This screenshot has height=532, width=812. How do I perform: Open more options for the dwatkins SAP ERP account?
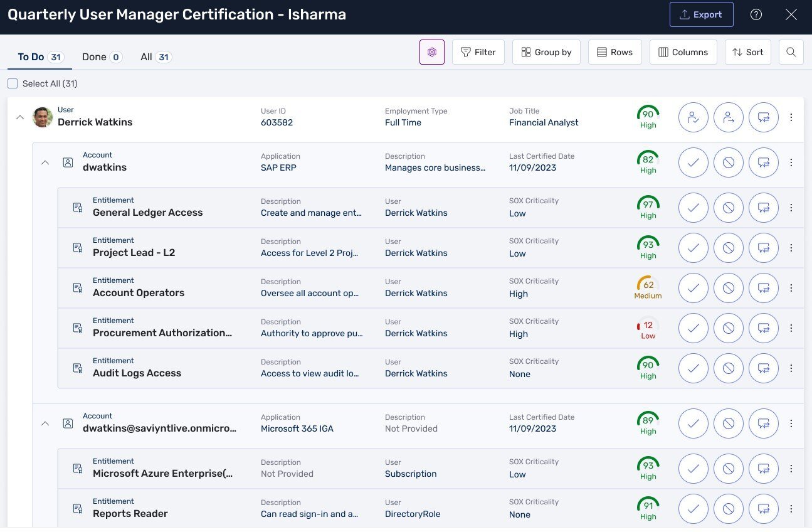pos(791,162)
